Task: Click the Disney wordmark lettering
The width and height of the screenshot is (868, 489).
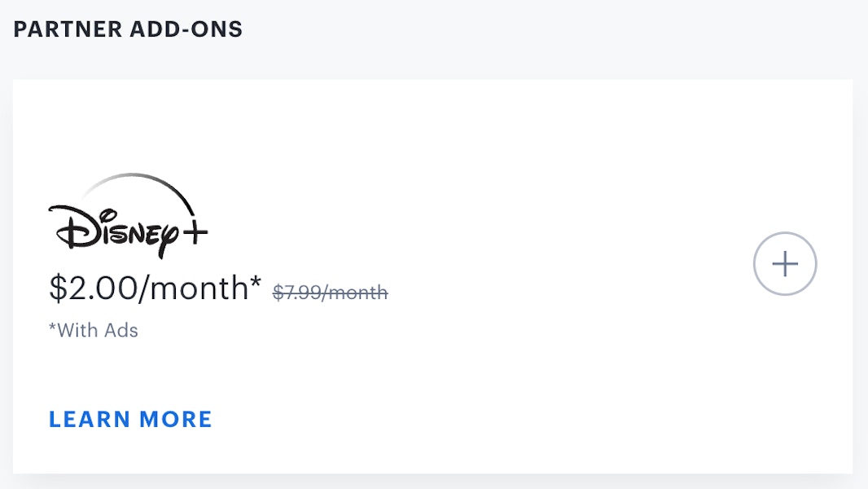Action: click(115, 231)
